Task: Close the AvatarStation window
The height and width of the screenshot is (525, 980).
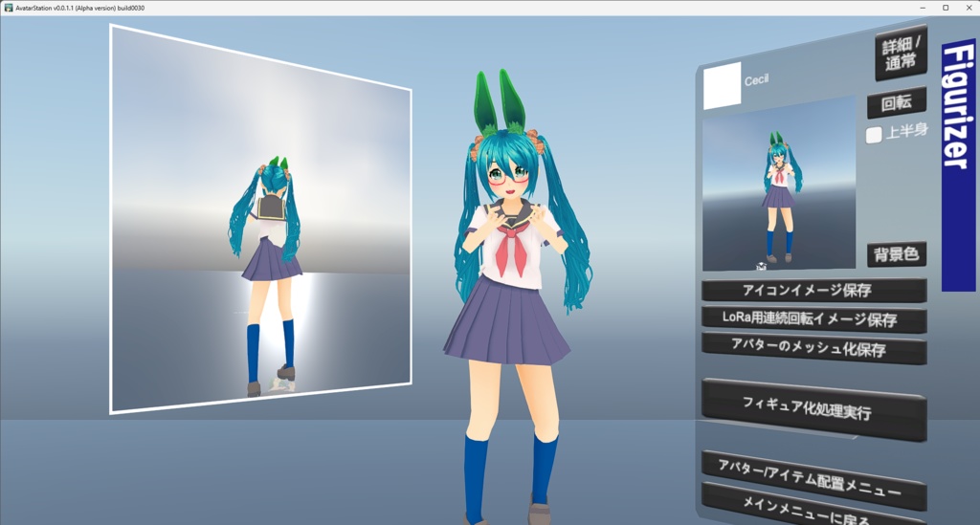Action: 968,8
